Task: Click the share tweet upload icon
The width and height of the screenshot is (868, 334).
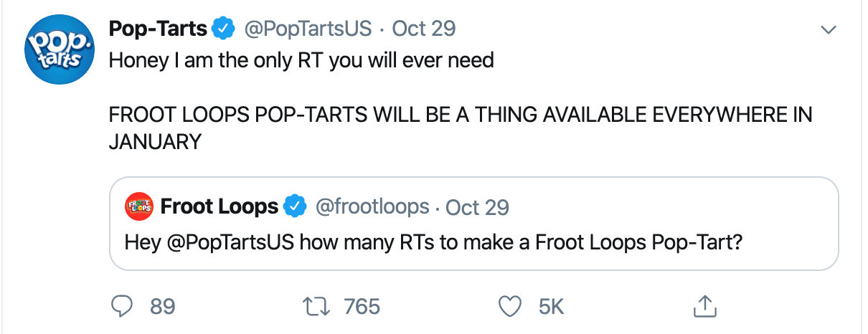Action: pos(704,307)
